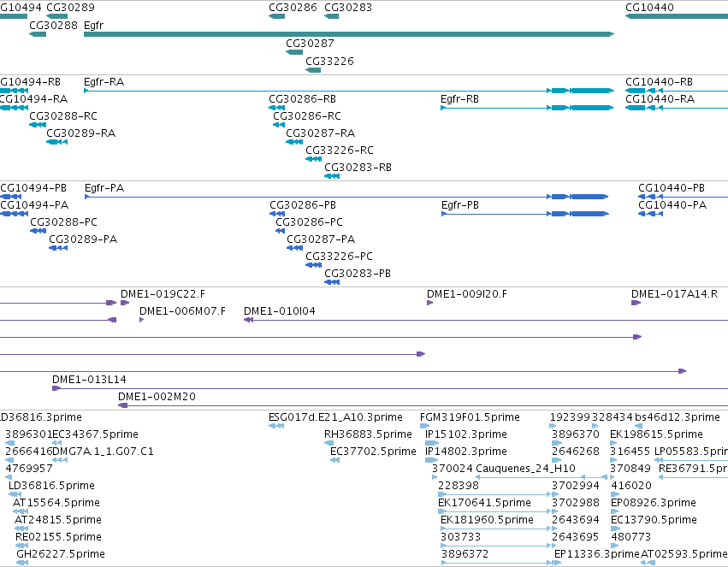Click the Cauquenes_24_H10 EST label
Viewport: 728px width, 567px height.
click(525, 469)
